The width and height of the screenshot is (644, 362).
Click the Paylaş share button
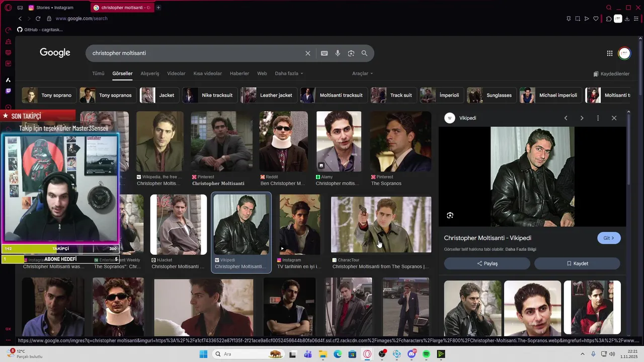(x=487, y=263)
